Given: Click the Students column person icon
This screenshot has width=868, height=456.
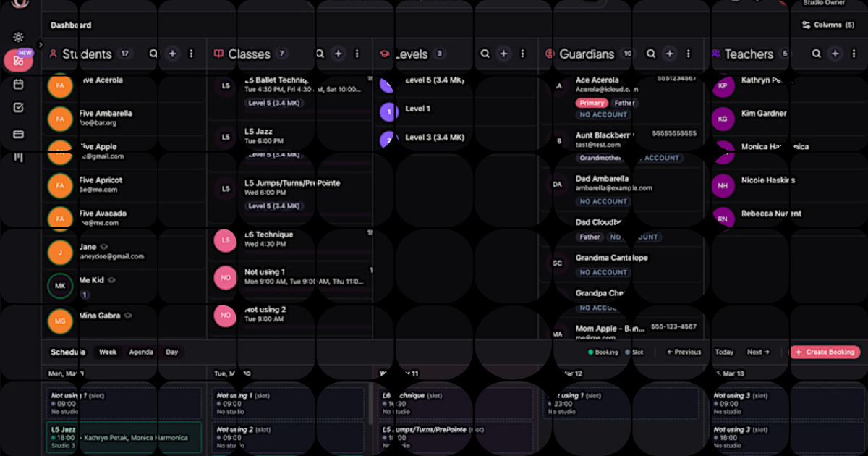Looking at the screenshot, I should [x=54, y=54].
